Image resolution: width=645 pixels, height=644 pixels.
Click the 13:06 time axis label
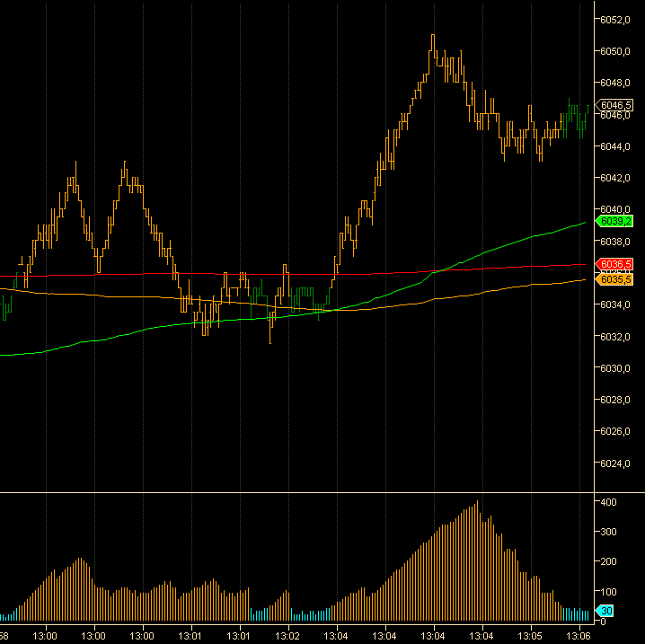click(x=579, y=636)
